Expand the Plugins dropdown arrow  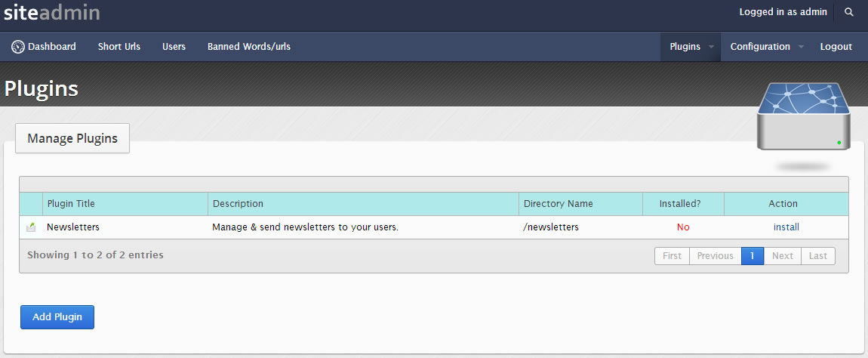711,47
